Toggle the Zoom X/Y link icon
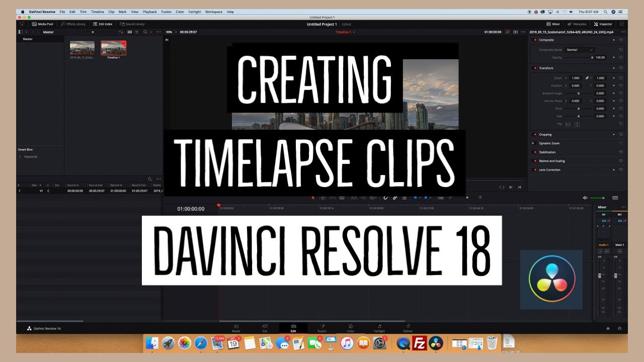The height and width of the screenshot is (362, 644). tap(587, 78)
